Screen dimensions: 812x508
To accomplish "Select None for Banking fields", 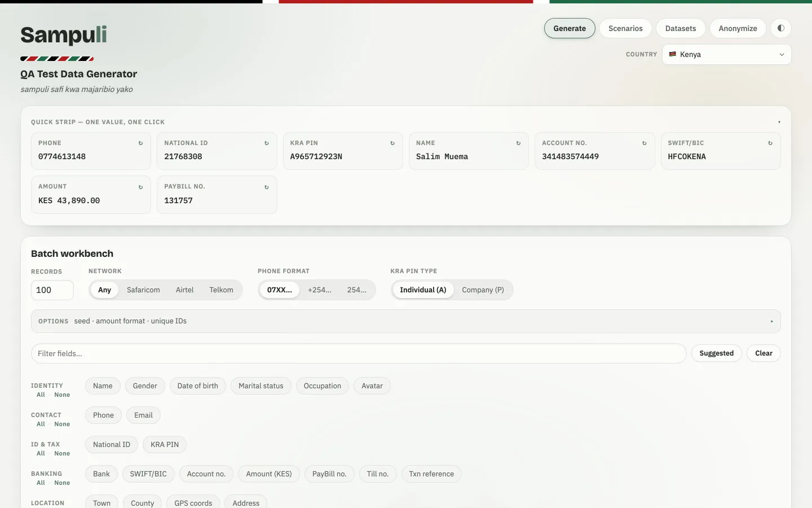I will pos(62,483).
